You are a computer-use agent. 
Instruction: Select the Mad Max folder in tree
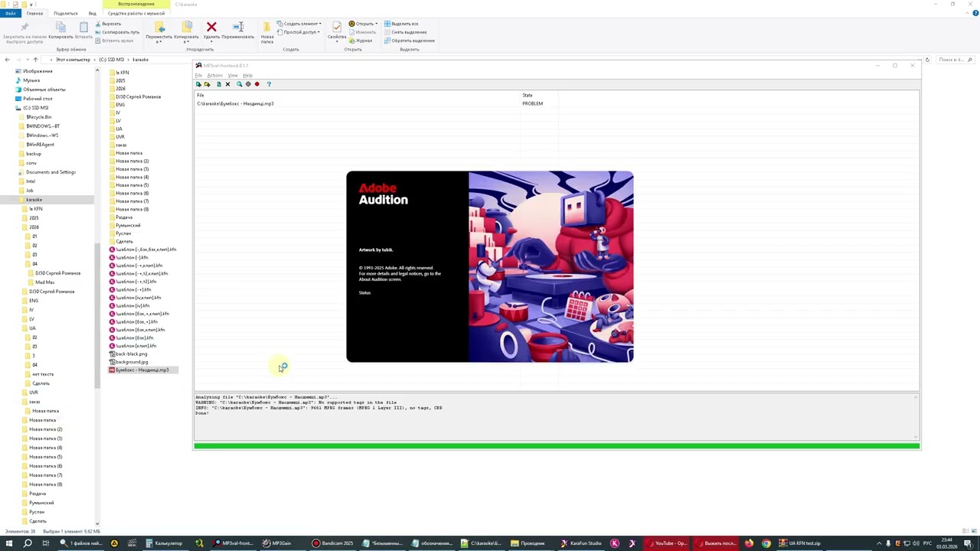coord(44,282)
